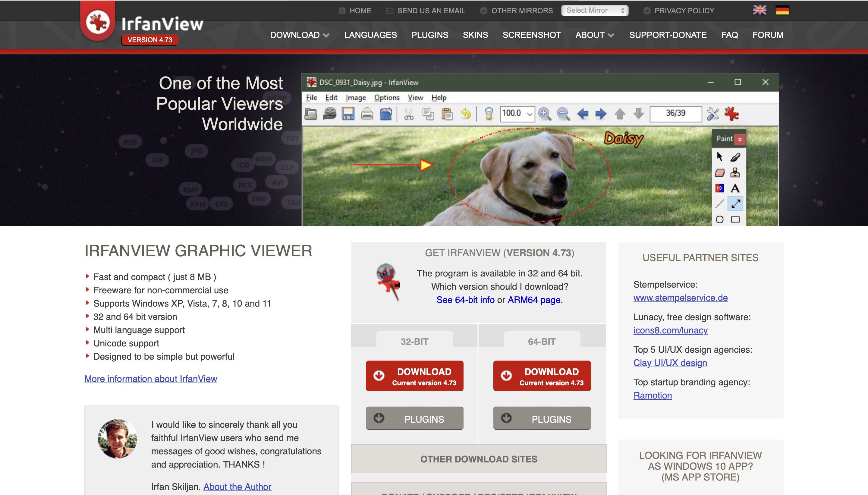Click the IrfanView red cat logo
Screen dimensions: 868x495
click(x=98, y=22)
